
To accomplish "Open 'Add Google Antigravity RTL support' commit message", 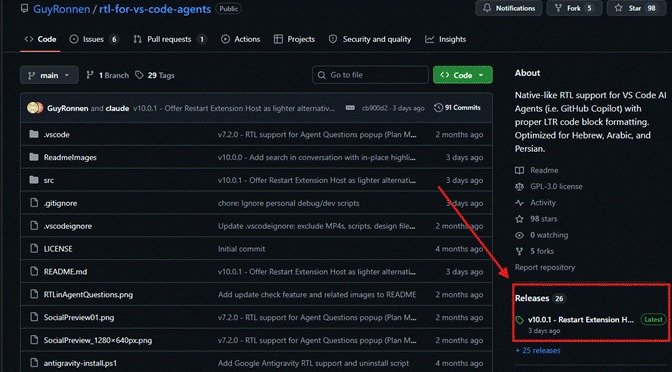I will 313,363.
